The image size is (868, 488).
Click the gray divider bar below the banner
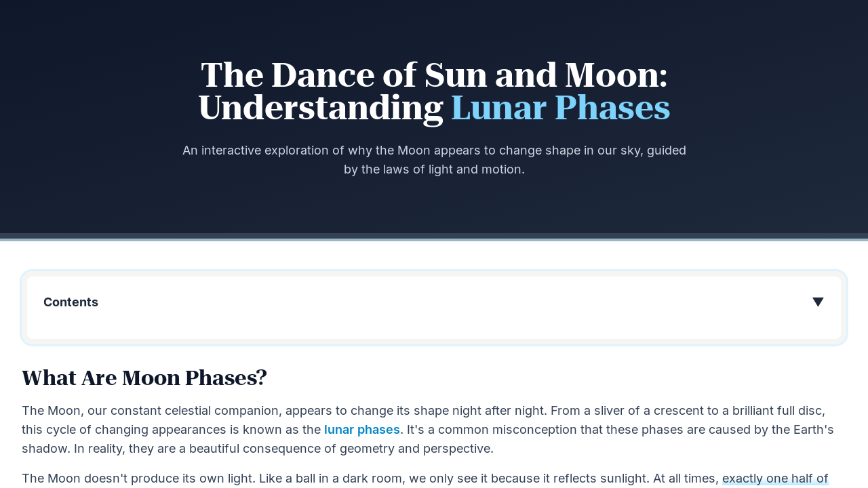(434, 237)
